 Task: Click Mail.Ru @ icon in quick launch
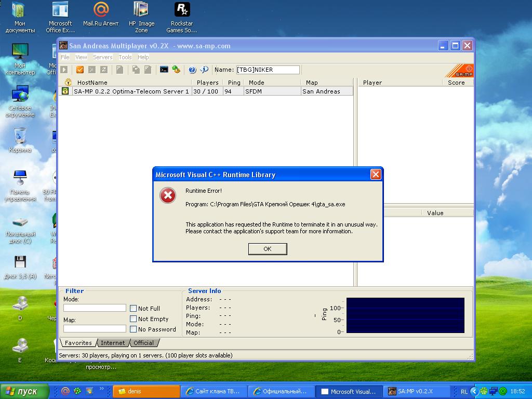tap(65, 391)
